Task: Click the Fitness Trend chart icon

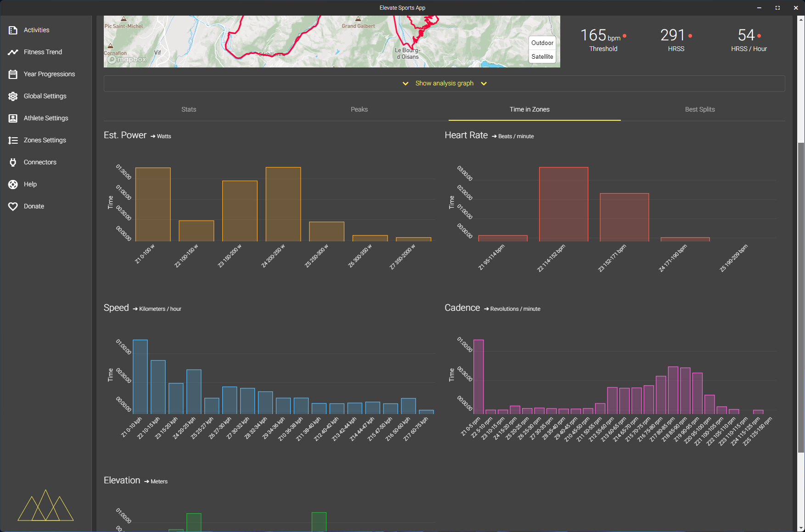Action: click(13, 52)
